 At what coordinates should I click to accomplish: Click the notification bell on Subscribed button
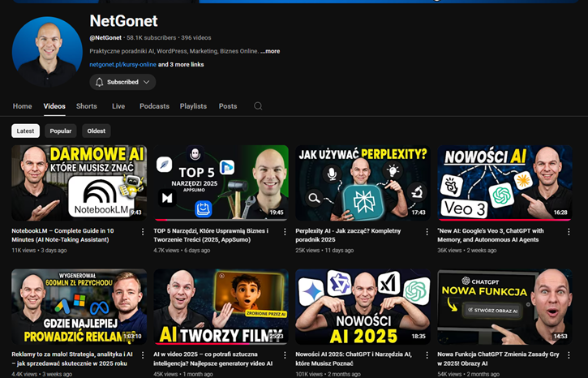pyautogui.click(x=99, y=82)
